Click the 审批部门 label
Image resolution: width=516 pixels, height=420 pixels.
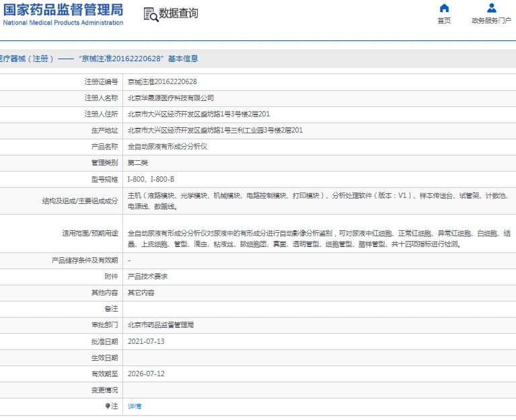click(x=105, y=325)
